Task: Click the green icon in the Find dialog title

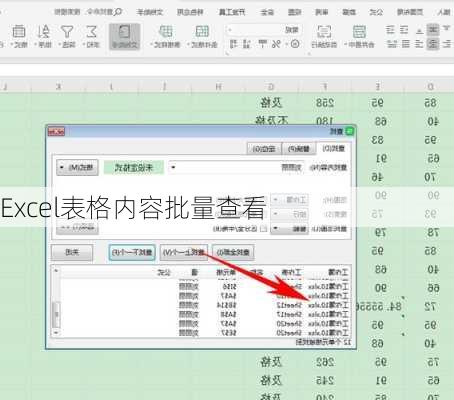Action: point(349,131)
